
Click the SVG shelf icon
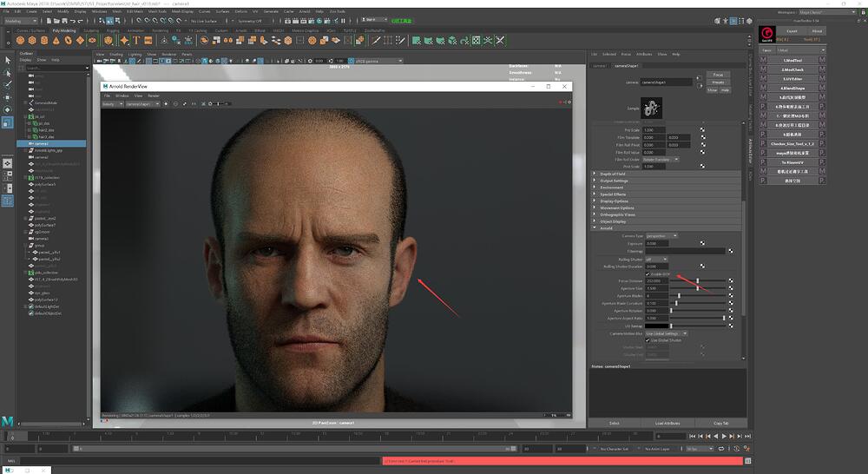point(148,41)
